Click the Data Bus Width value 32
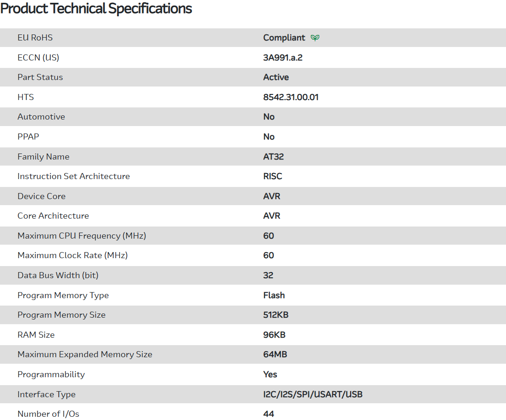The image size is (506, 420). click(x=268, y=275)
